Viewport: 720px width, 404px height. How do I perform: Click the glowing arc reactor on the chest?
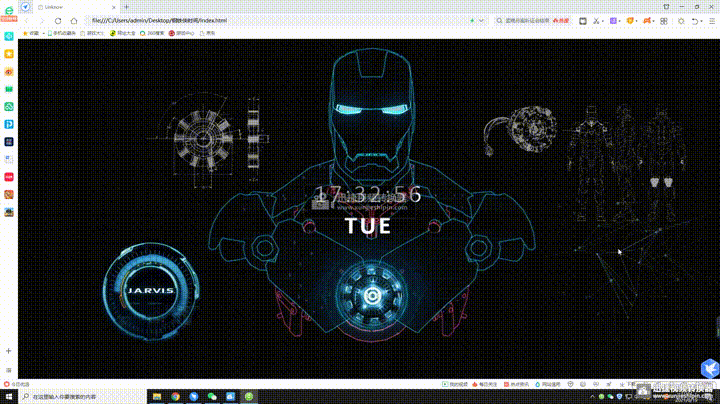pyautogui.click(x=372, y=294)
